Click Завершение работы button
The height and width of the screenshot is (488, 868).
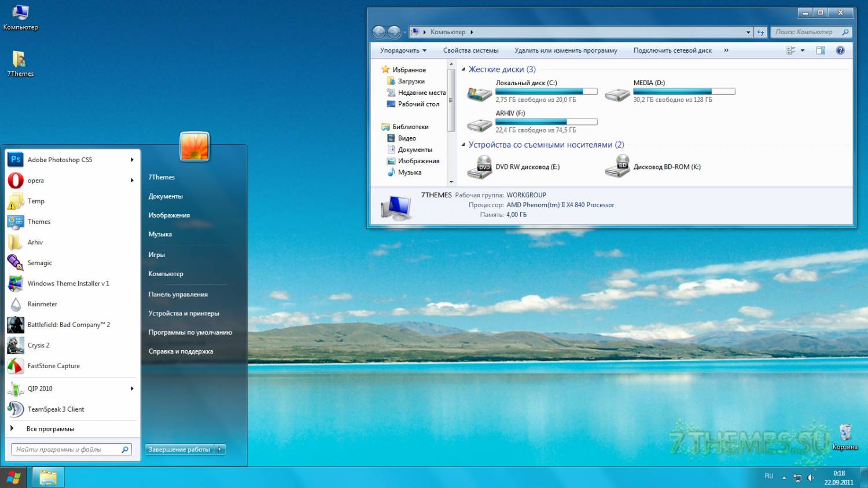(179, 449)
